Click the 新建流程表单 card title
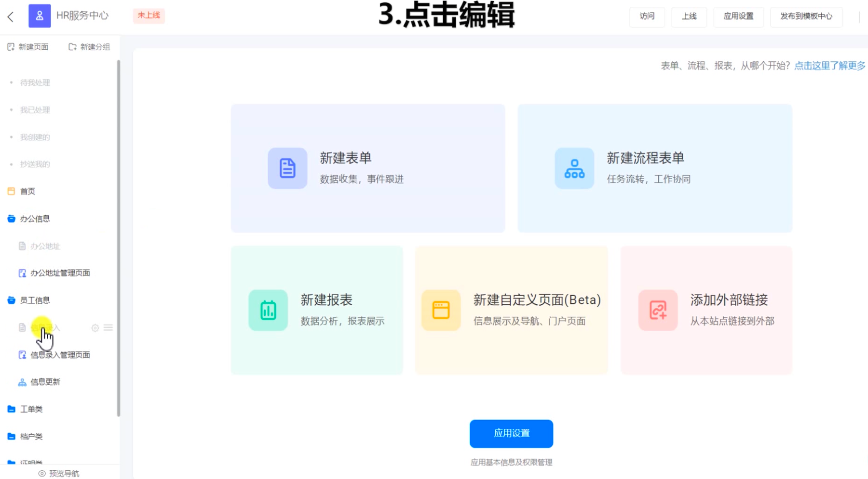 coord(646,158)
